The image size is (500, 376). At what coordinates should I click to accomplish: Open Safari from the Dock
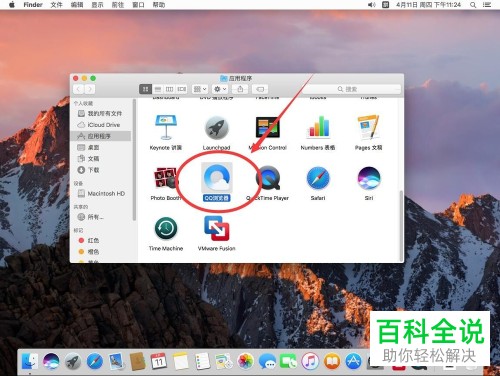click(95, 361)
